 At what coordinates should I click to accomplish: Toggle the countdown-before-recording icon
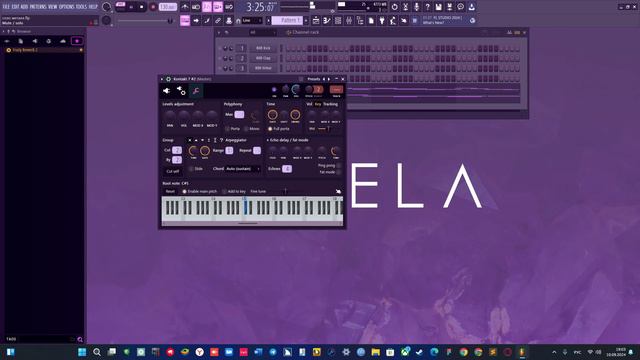coord(207,7)
